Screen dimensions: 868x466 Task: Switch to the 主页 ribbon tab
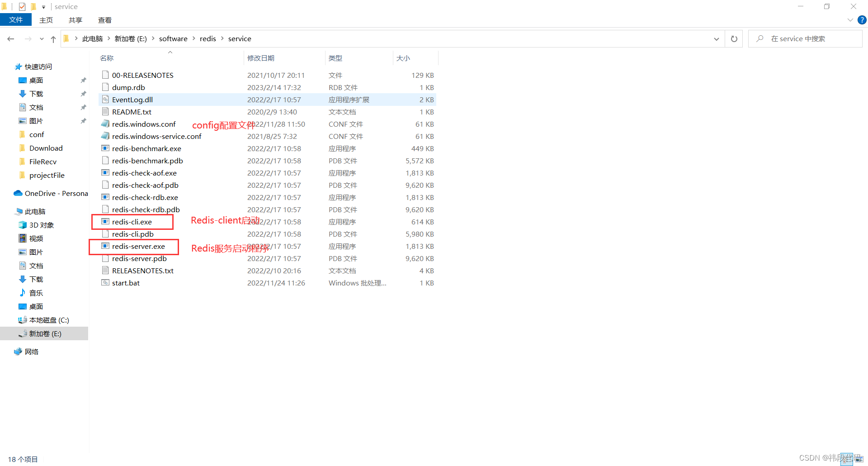(x=46, y=20)
